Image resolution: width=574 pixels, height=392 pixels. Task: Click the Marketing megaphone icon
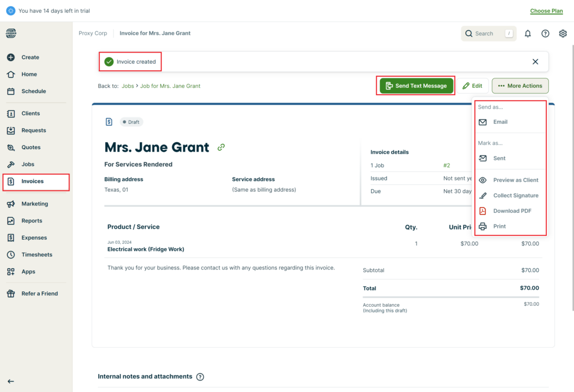(x=11, y=204)
